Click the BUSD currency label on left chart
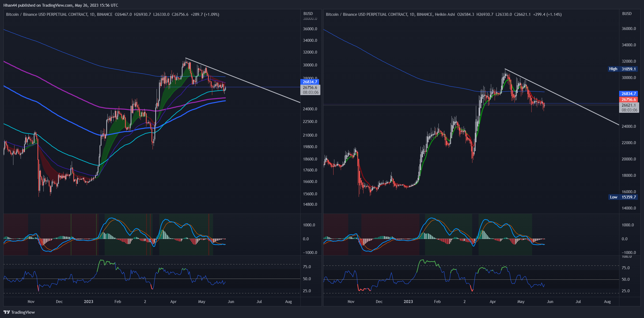 coord(308,13)
